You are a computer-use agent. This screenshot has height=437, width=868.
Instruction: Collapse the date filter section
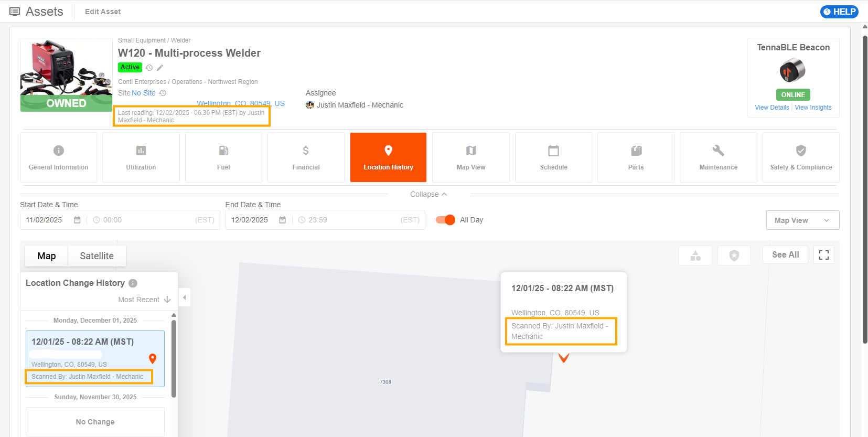tap(428, 194)
